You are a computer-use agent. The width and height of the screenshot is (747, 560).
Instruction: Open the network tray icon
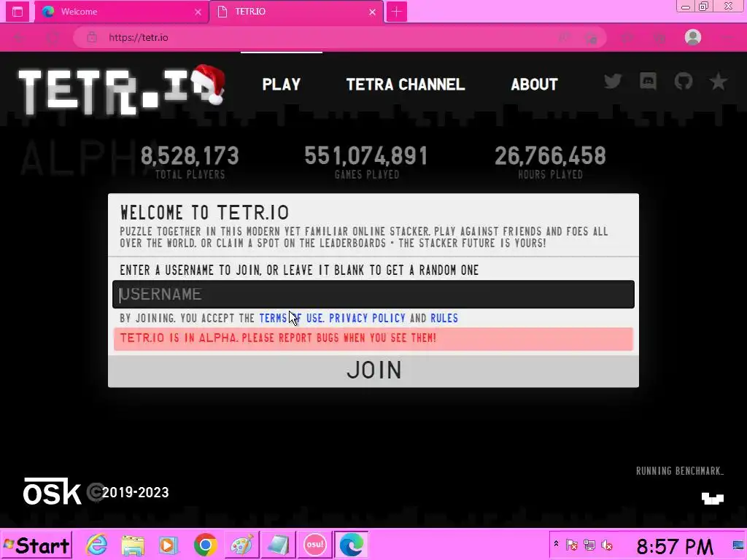point(589,545)
